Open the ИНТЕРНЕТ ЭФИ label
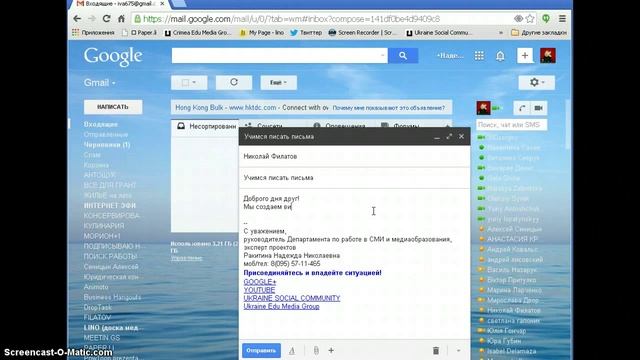 tap(110, 205)
